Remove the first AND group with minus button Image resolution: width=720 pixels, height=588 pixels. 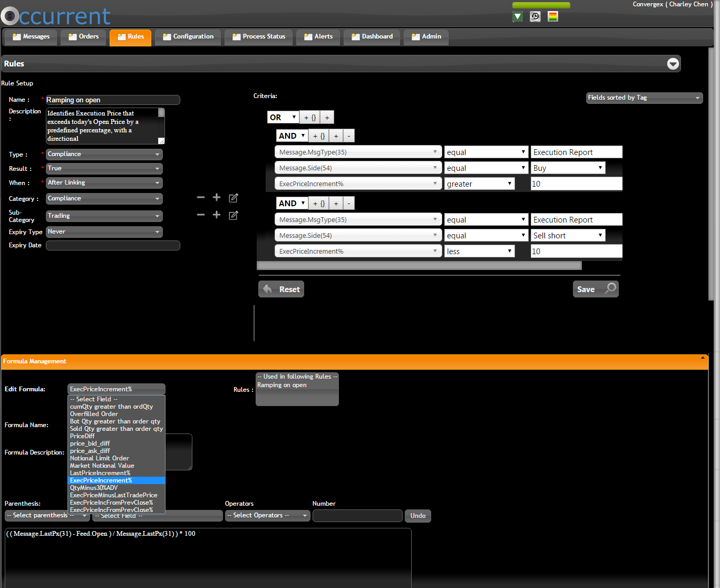point(349,136)
